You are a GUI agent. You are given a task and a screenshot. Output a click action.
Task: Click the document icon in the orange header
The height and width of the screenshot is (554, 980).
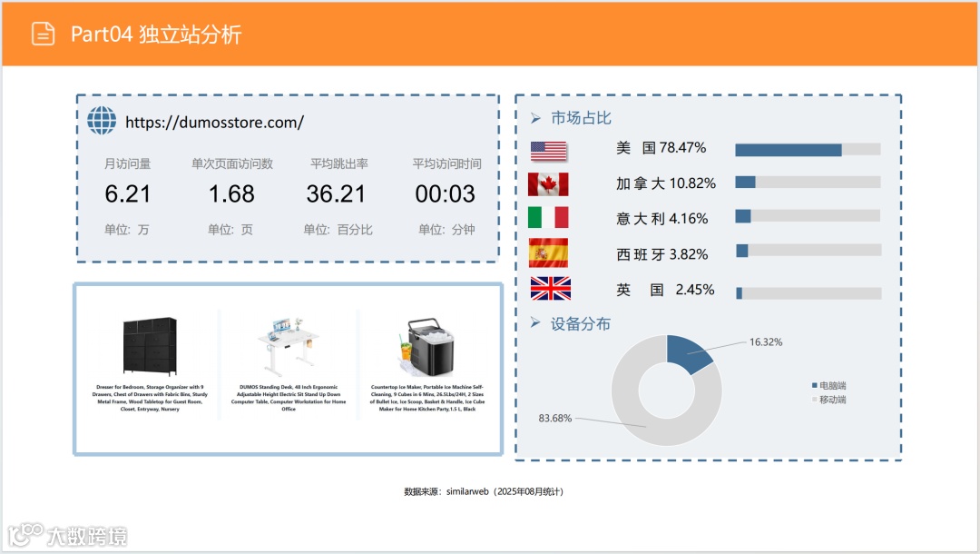tap(44, 34)
